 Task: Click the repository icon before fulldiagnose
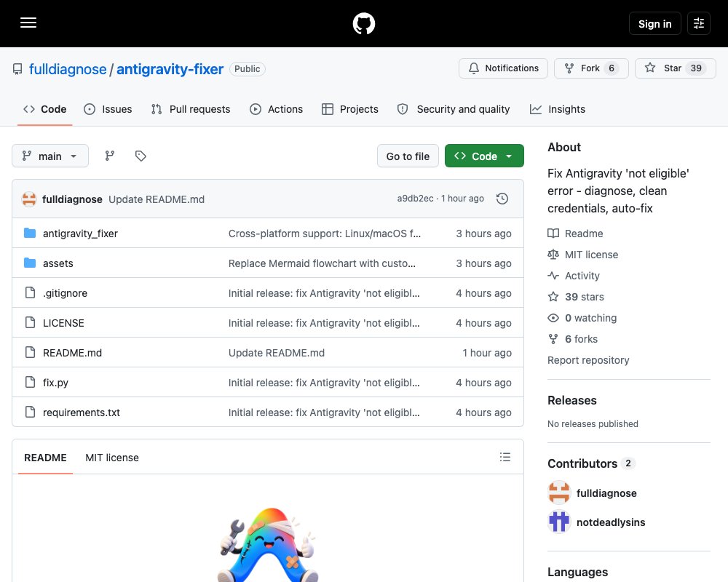point(17,69)
